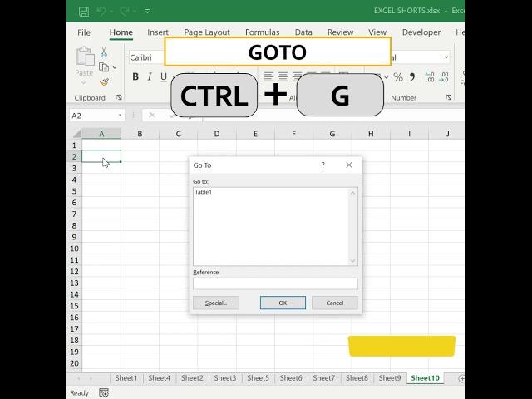Open the Clipboard group dialog launcher
The height and width of the screenshot is (399, 532).
coord(119,98)
